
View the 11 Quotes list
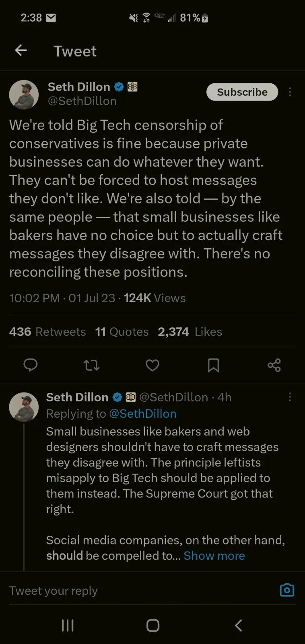[x=122, y=332]
